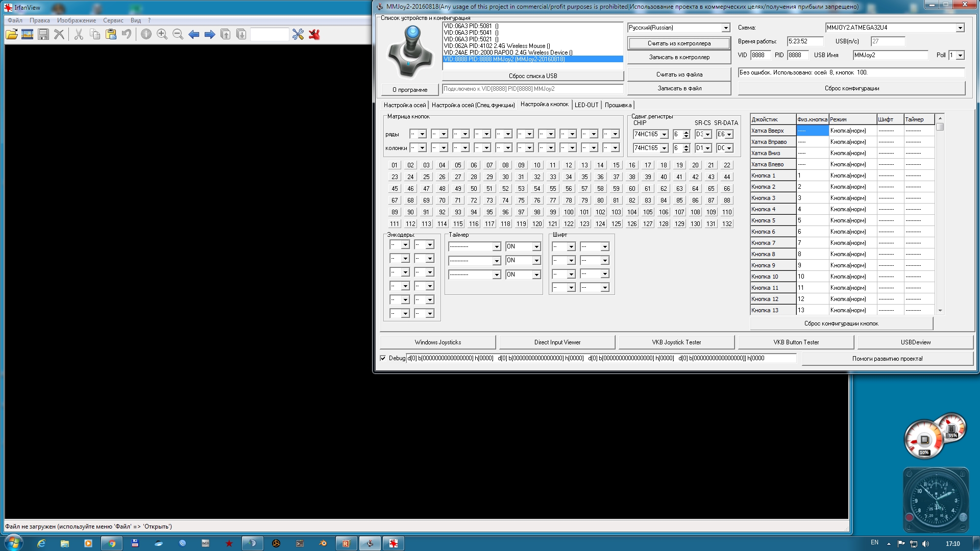Click Считать из контроллера button
The width and height of the screenshot is (980, 551).
679,43
